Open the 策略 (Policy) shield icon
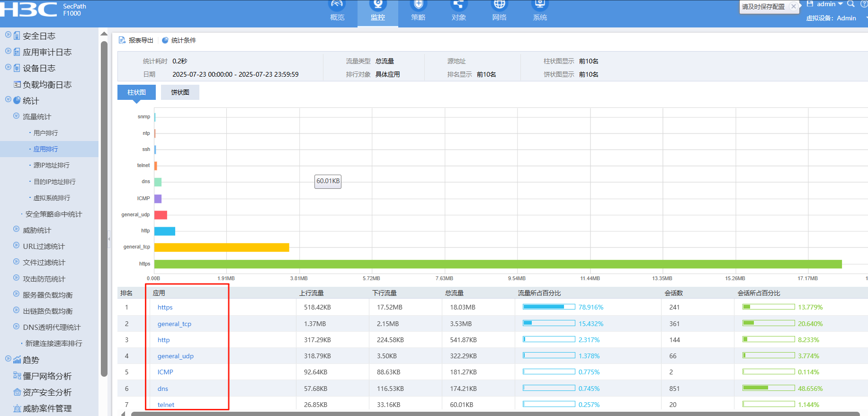 tap(418, 6)
